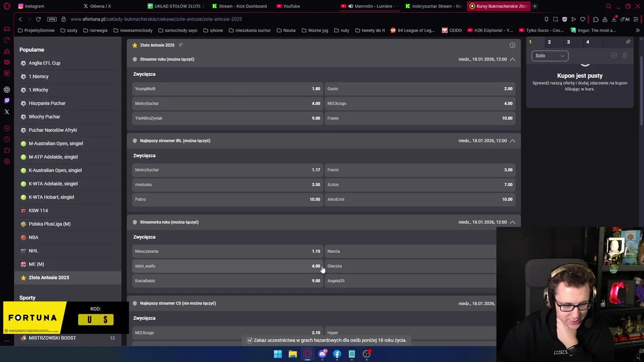Image resolution: width=644 pixels, height=362 pixels.
Task: Open CEIDG bookmark
Action: click(452, 30)
